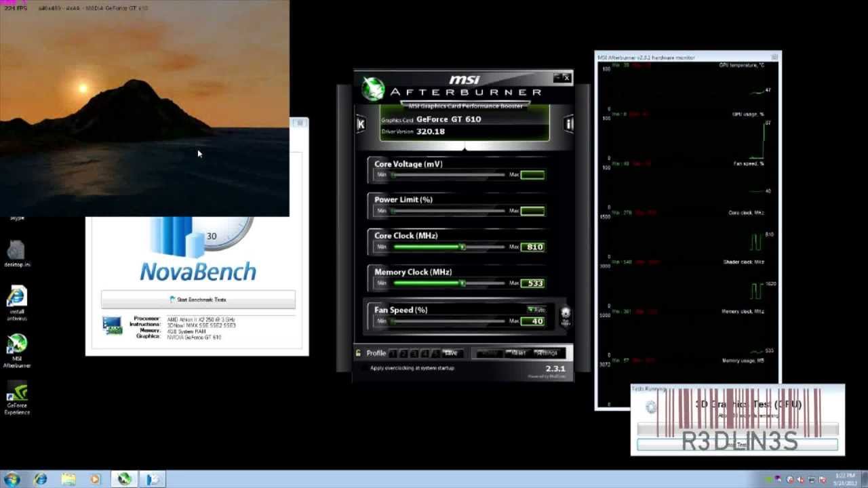Open Internet Explorer from the taskbar
This screenshot has width=868, height=488.
41,479
